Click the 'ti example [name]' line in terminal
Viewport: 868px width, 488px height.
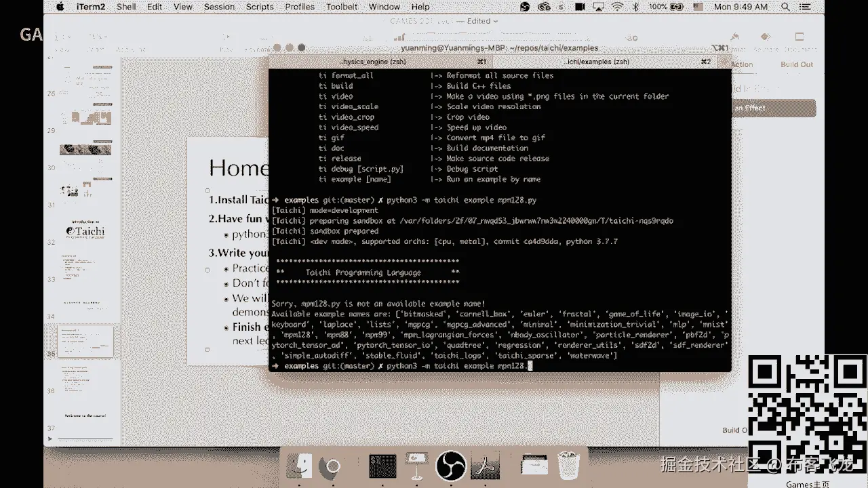click(430, 180)
